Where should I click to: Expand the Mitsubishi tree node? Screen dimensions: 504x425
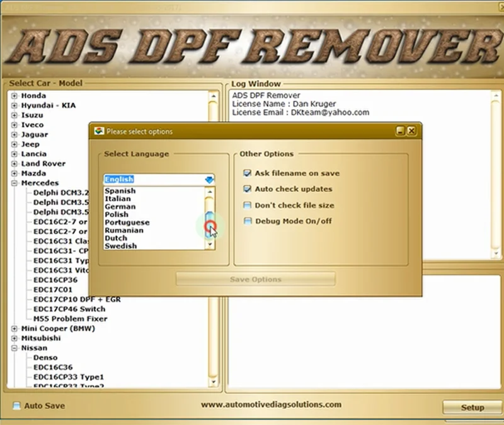coord(14,338)
